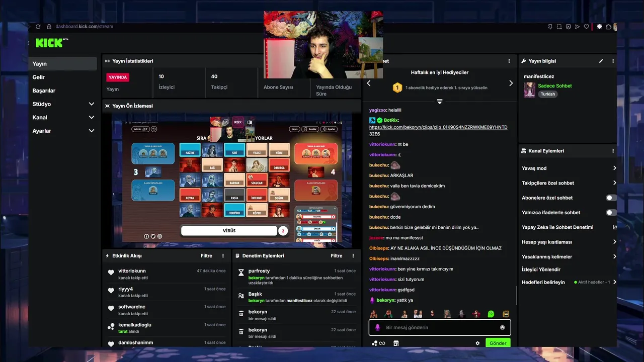Expand the Ayarlar sidebar section
The height and width of the screenshot is (362, 644).
[91, 131]
